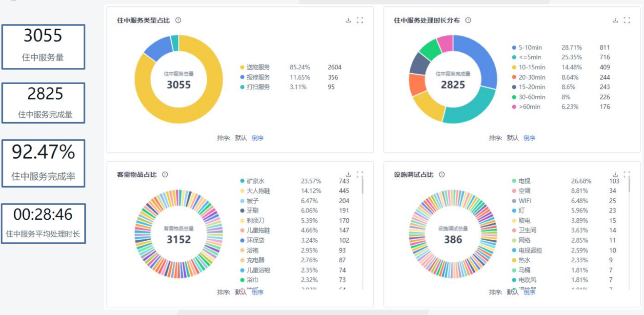Click info icon beside 住中服务类型占比 title
The height and width of the screenshot is (315, 644).
[178, 21]
